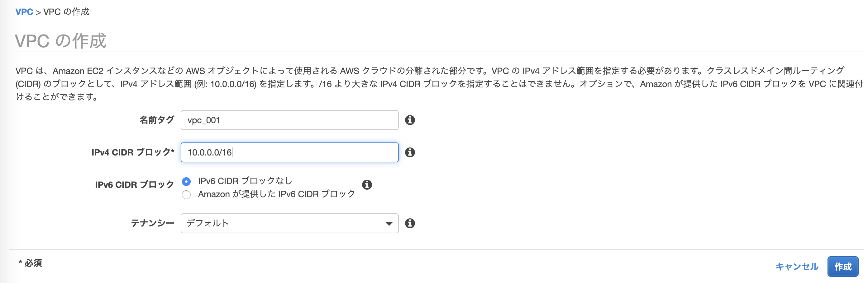Click the キャンセル link
This screenshot has width=868, height=283.
[797, 267]
